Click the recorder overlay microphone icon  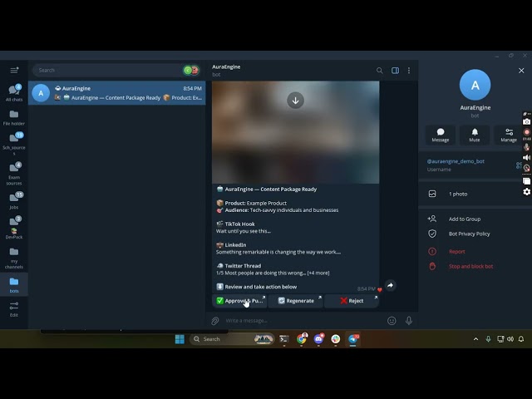click(x=526, y=147)
